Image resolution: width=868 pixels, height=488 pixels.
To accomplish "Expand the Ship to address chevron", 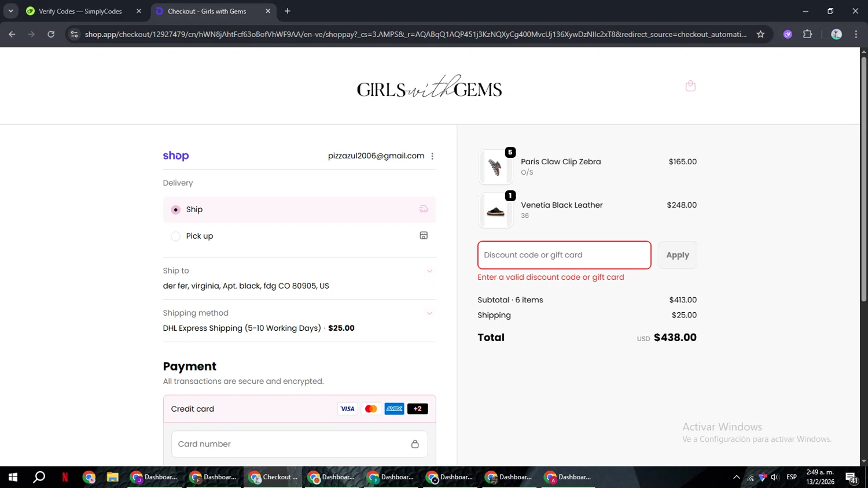I will pyautogui.click(x=429, y=271).
